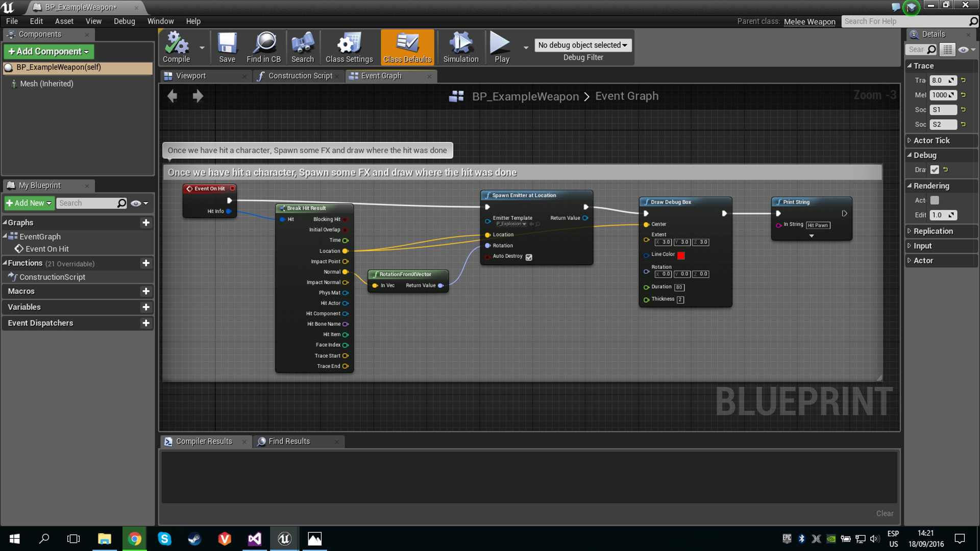Clear the compiler results
This screenshot has height=551, width=980.
885,513
